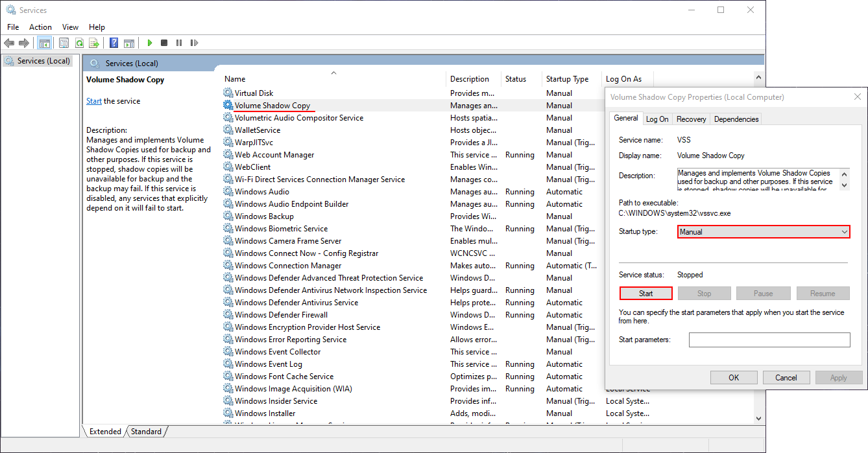Click the Forward arrow in toolbar

click(24, 43)
